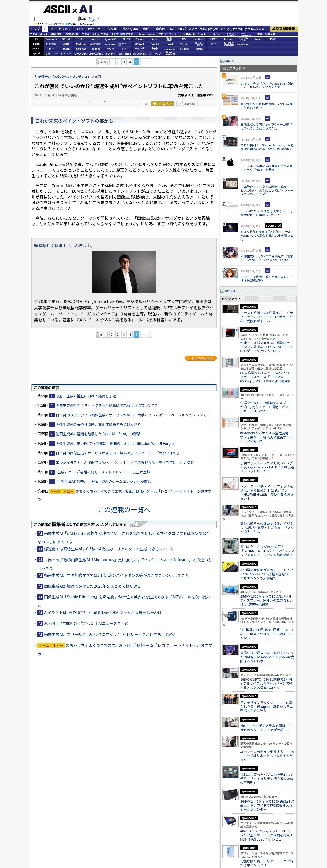Open the パナソニックのマイクロLED pickup link
Viewport: 327px width, 868px height.
point(266,317)
